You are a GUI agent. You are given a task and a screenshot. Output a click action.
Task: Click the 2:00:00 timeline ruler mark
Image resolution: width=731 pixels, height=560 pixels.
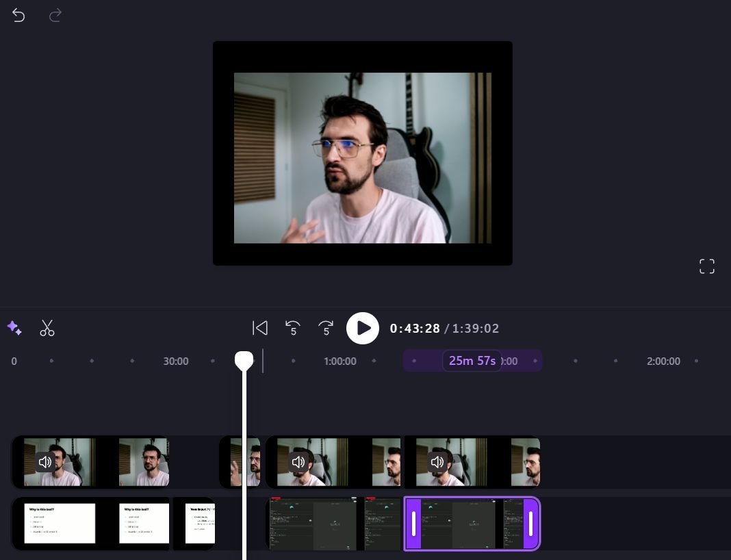[x=663, y=361]
